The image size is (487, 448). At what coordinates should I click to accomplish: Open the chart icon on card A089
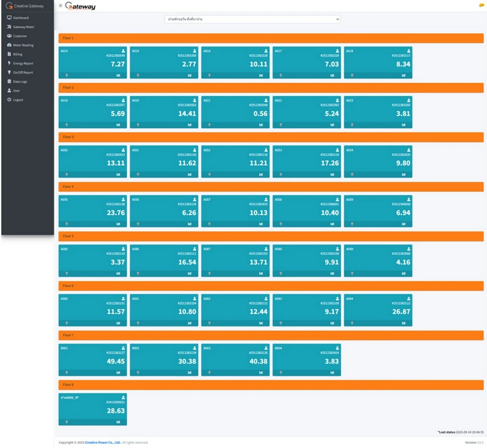[x=404, y=273]
